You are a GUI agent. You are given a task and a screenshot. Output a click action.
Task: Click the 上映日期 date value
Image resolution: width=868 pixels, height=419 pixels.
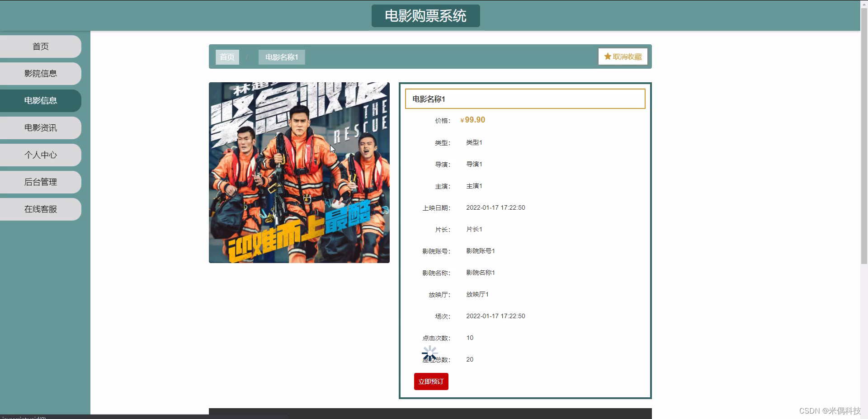[x=495, y=207]
